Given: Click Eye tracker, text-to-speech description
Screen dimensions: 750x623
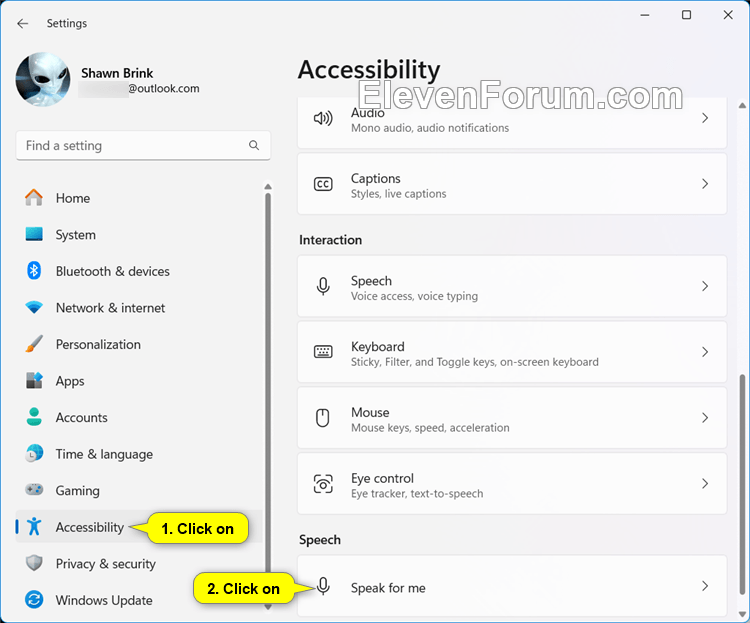Looking at the screenshot, I should pos(417,494).
